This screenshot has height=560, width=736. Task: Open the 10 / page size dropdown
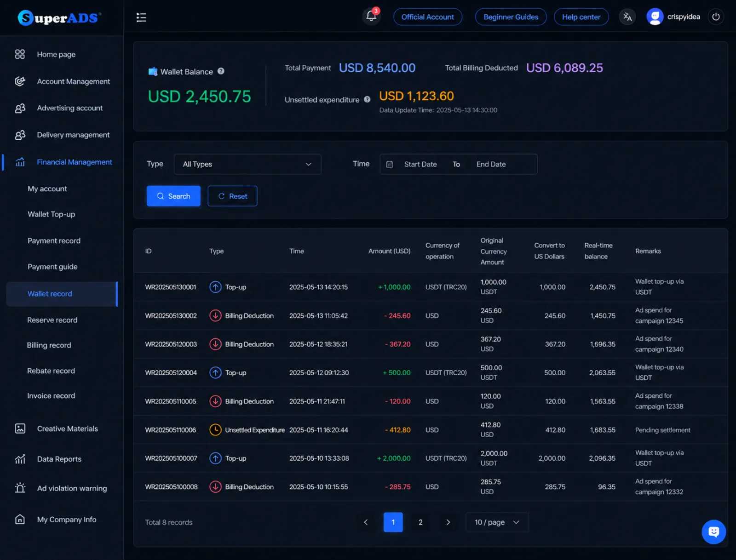pos(497,522)
